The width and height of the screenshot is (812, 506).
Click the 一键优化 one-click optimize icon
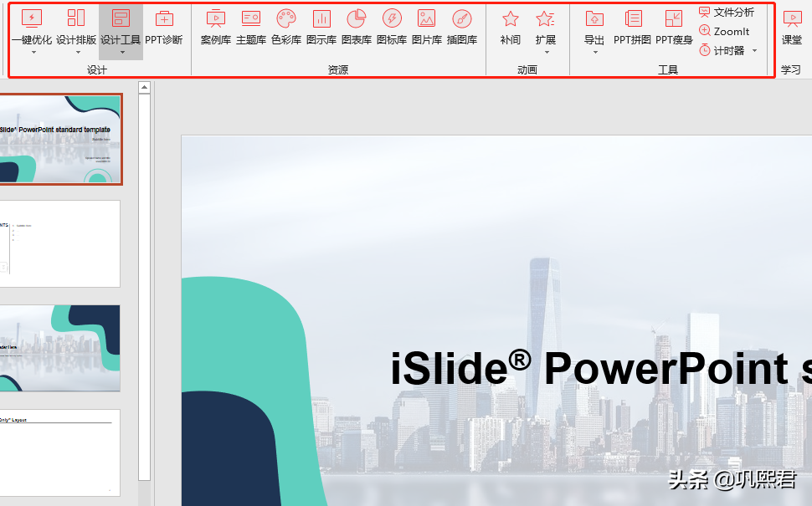click(32, 18)
